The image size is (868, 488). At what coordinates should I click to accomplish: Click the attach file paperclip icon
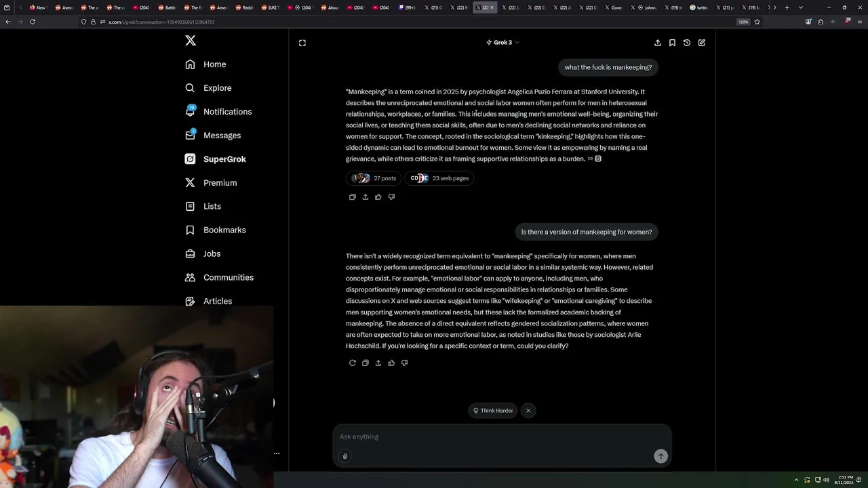point(344,456)
